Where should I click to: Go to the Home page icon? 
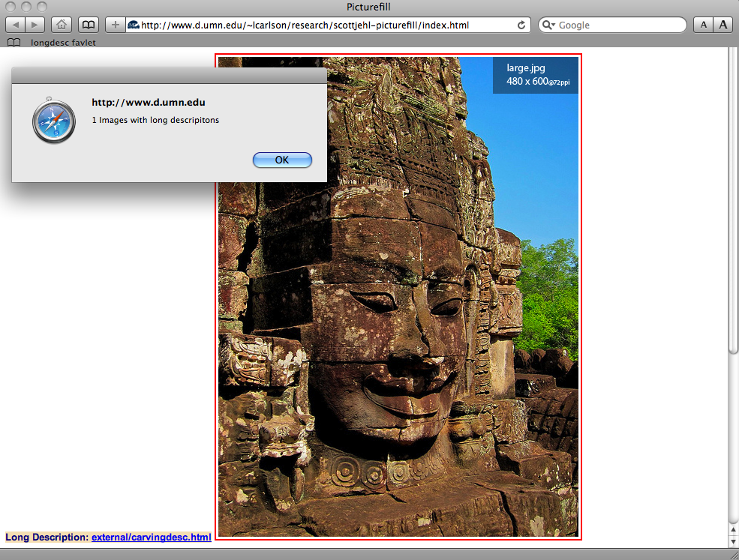click(62, 25)
